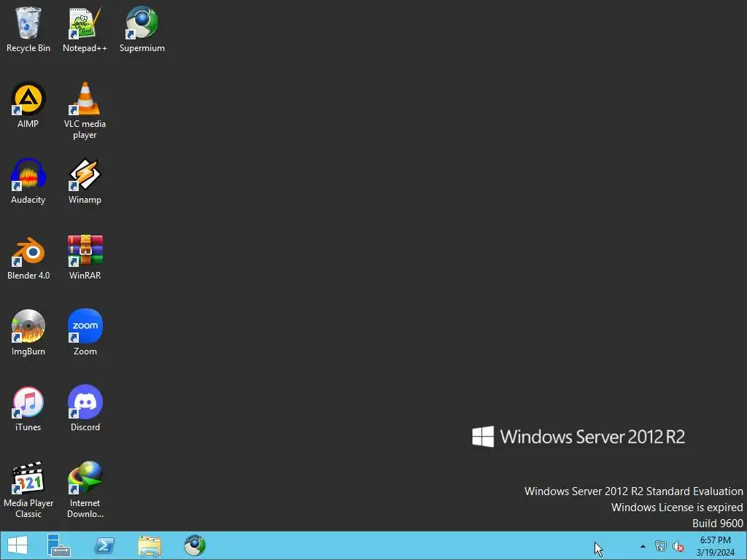The width and height of the screenshot is (747, 560).
Task: Select the WinRAR desktop shortcut
Action: click(85, 257)
